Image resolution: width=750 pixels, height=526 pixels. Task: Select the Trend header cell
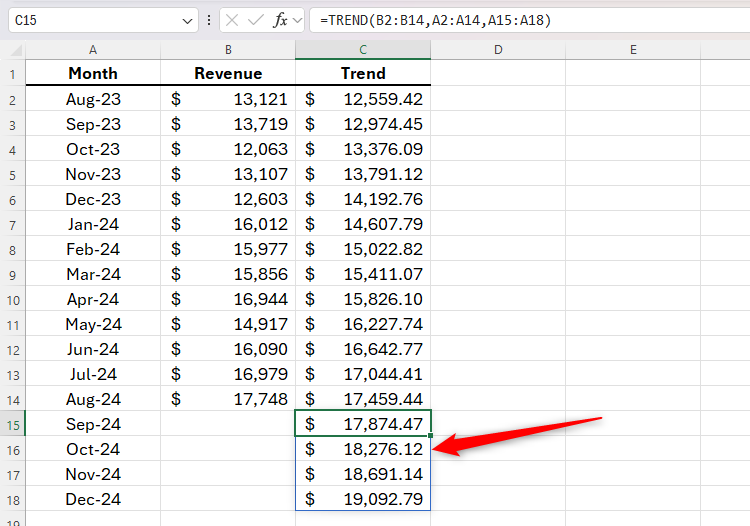point(363,73)
